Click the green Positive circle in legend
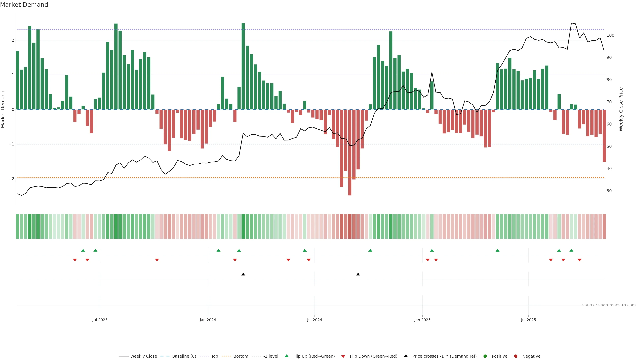Image resolution: width=644 pixels, height=362 pixels. pyautogui.click(x=485, y=356)
